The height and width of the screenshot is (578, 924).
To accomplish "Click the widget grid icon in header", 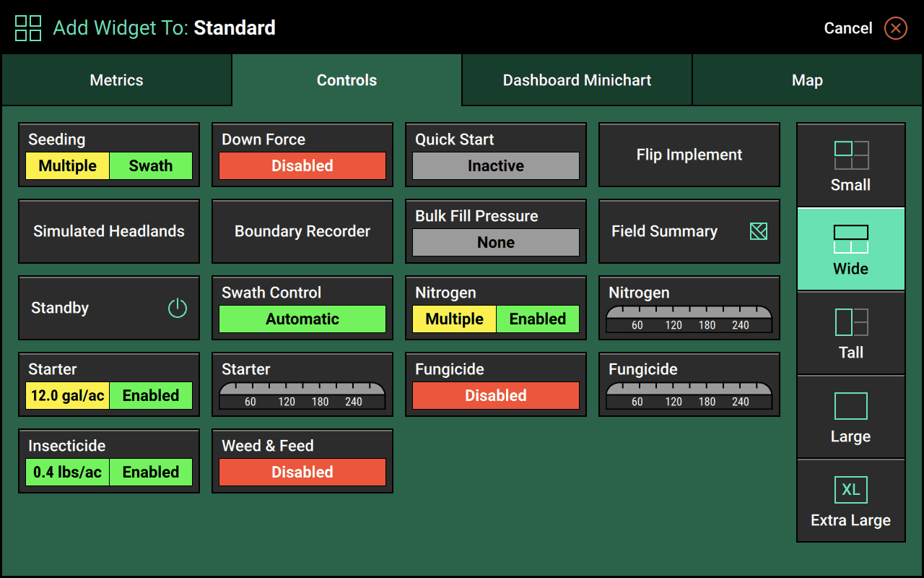I will (x=28, y=28).
